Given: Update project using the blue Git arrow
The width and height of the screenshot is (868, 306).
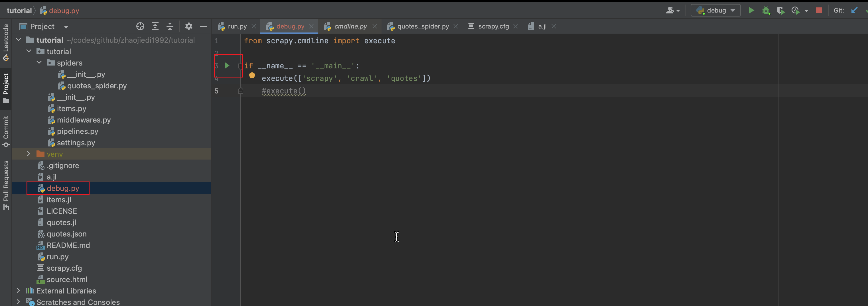Looking at the screenshot, I should [x=854, y=11].
